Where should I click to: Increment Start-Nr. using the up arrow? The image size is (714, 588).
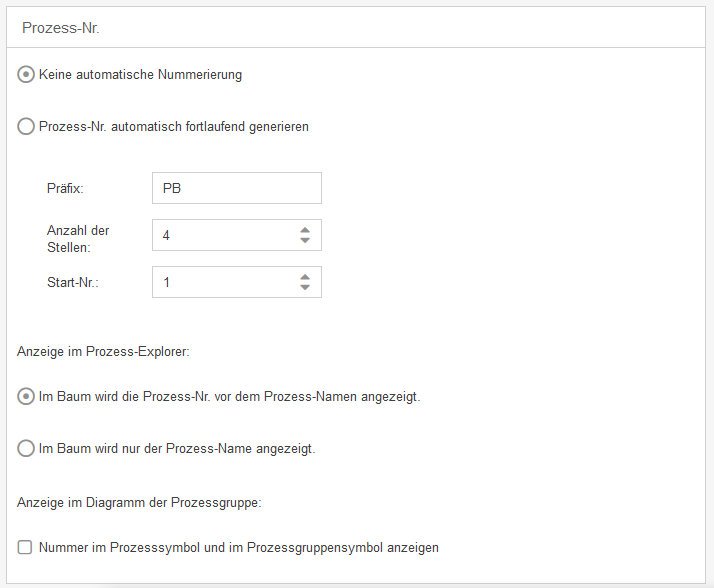pyautogui.click(x=305, y=277)
